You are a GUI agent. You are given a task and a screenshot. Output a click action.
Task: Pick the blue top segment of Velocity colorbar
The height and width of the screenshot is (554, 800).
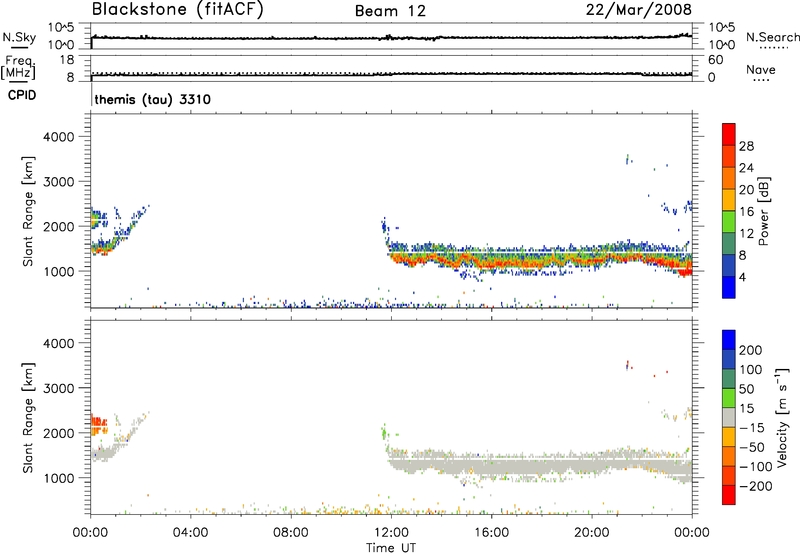(x=729, y=340)
